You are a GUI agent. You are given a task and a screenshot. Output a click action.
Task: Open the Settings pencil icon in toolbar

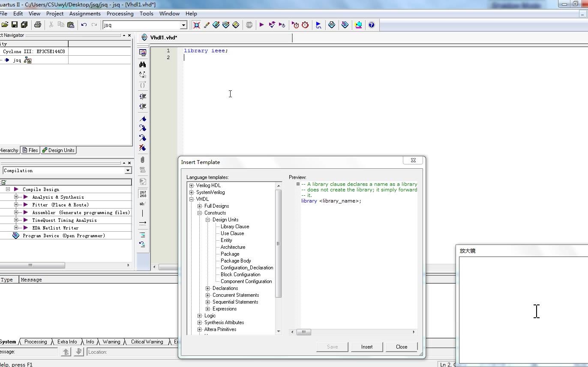(207, 25)
